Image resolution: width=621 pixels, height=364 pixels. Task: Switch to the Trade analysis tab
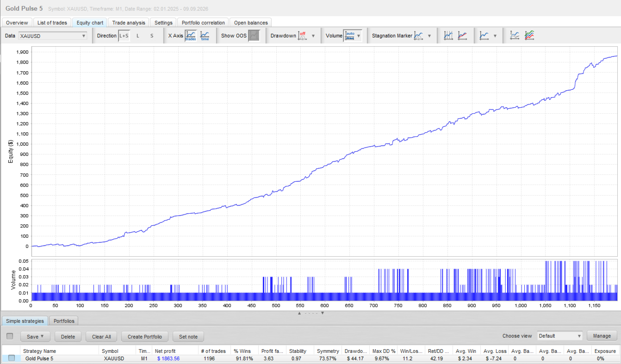click(129, 23)
